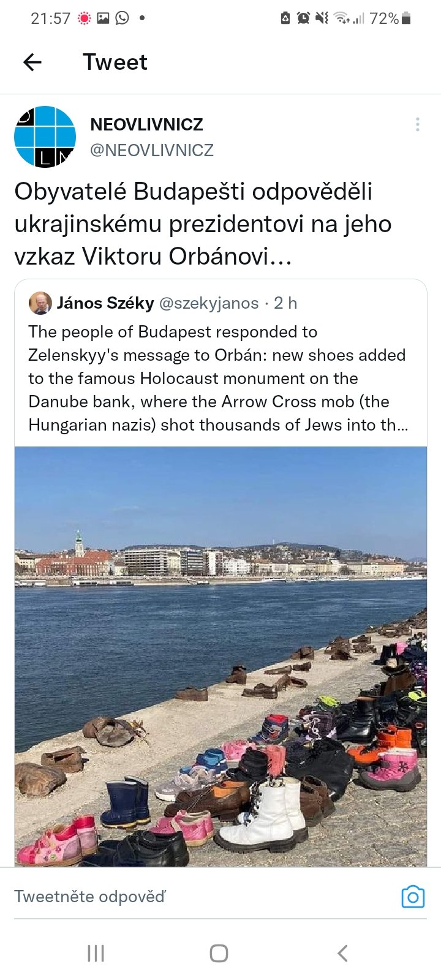Tap the "Tweet" header title

click(115, 62)
